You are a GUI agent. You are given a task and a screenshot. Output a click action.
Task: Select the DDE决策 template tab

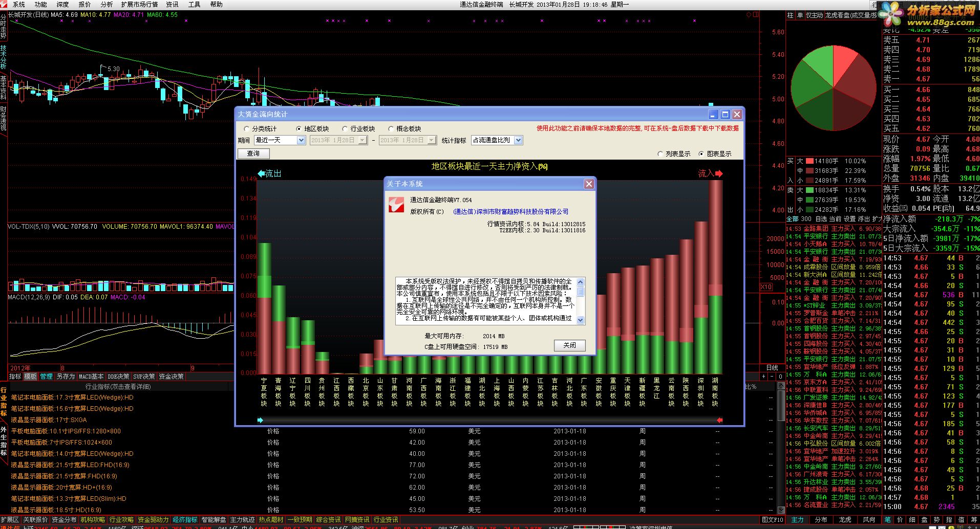point(118,377)
